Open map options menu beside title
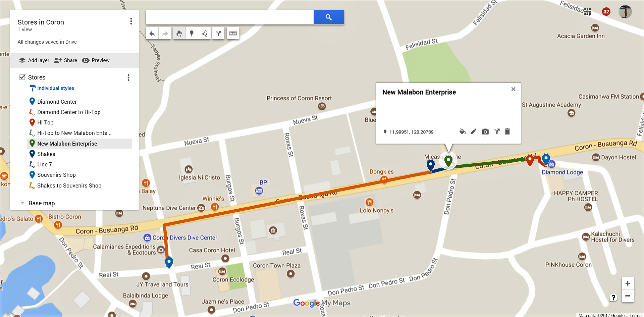This screenshot has width=644, height=317. click(131, 21)
